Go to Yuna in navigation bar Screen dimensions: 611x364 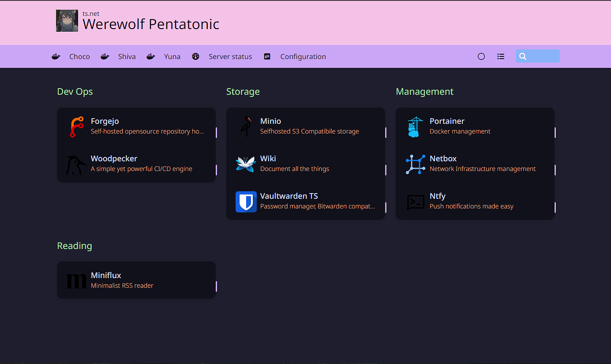coord(172,56)
